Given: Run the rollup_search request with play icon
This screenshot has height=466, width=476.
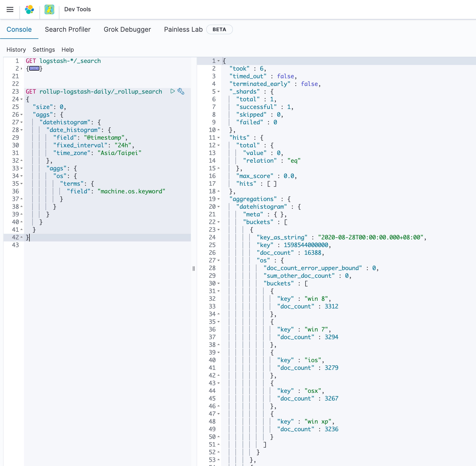Looking at the screenshot, I should coord(173,91).
